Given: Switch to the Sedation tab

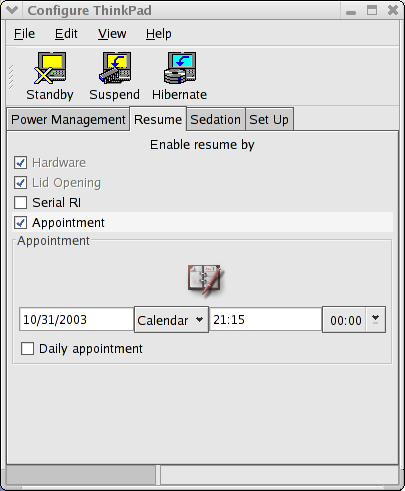Looking at the screenshot, I should [x=216, y=119].
